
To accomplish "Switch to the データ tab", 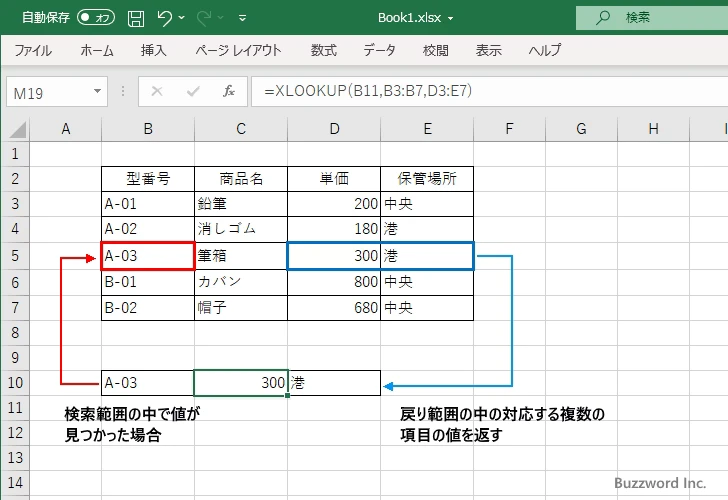I will click(379, 50).
